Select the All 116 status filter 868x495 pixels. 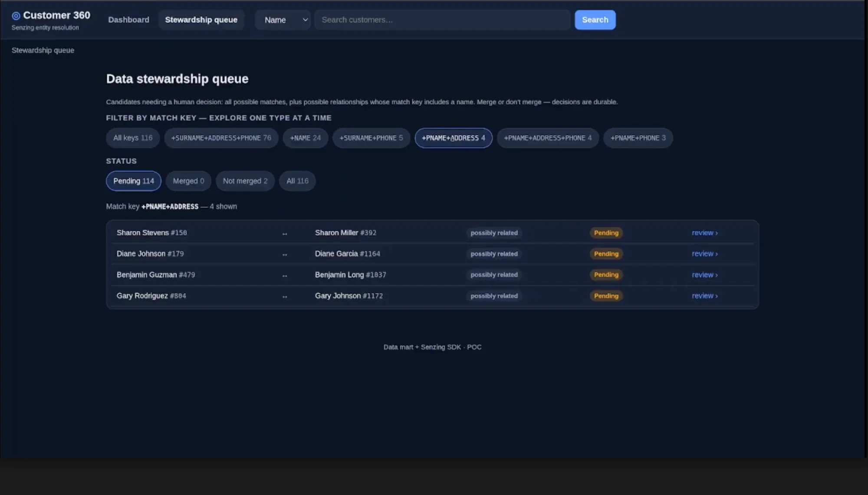pos(297,181)
